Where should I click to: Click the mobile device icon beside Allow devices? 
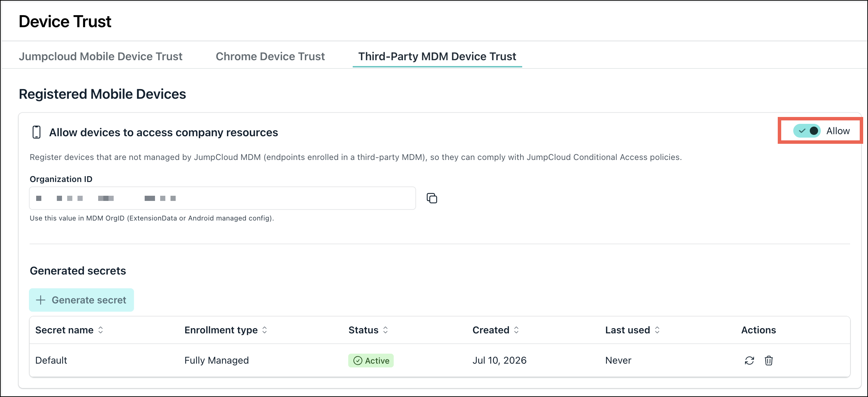(37, 132)
